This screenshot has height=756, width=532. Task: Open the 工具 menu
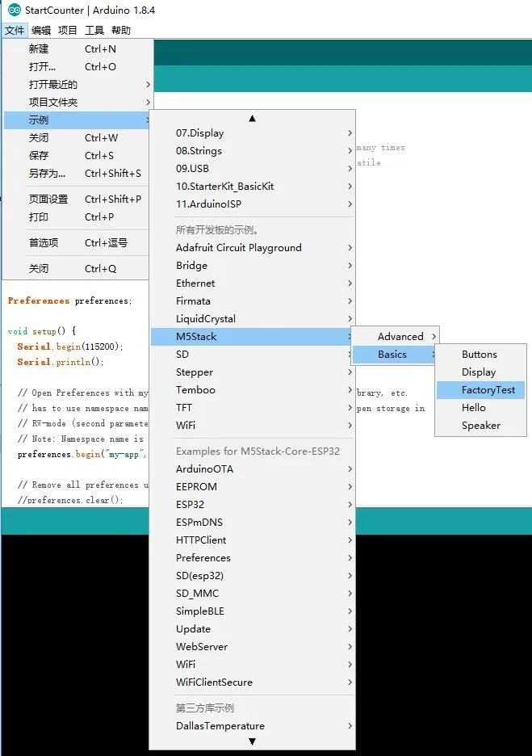pos(94,31)
